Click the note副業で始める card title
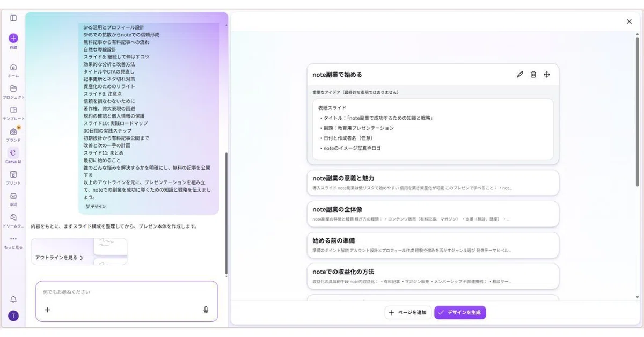Screen dimensions: 644x337 337,75
